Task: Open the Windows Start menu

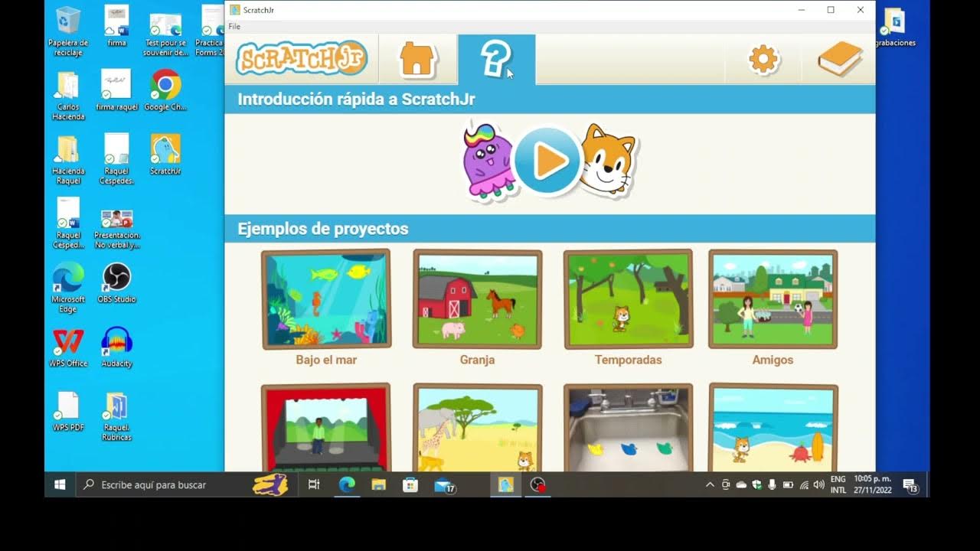Action: [x=60, y=484]
